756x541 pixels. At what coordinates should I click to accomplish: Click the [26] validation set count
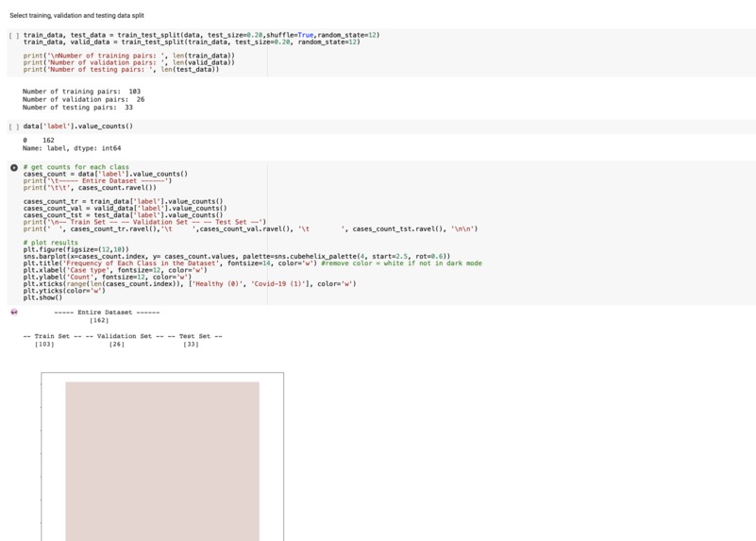point(117,345)
